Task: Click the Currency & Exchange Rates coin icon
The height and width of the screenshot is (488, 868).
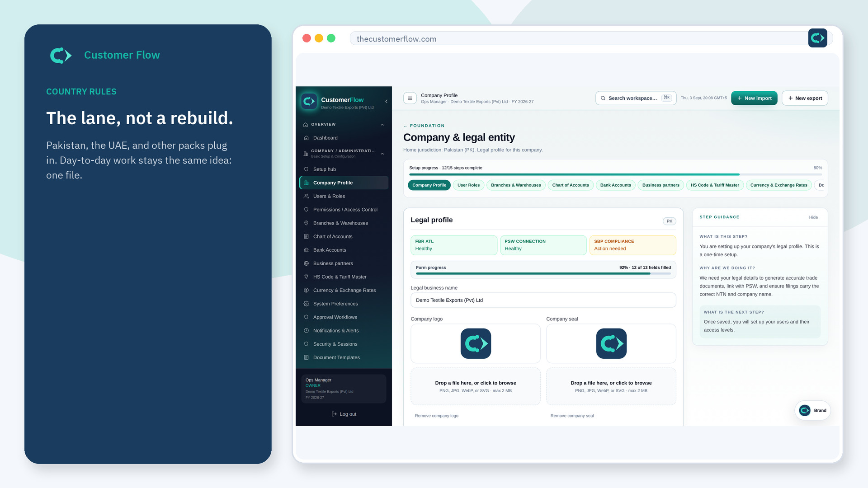Action: pos(306,290)
